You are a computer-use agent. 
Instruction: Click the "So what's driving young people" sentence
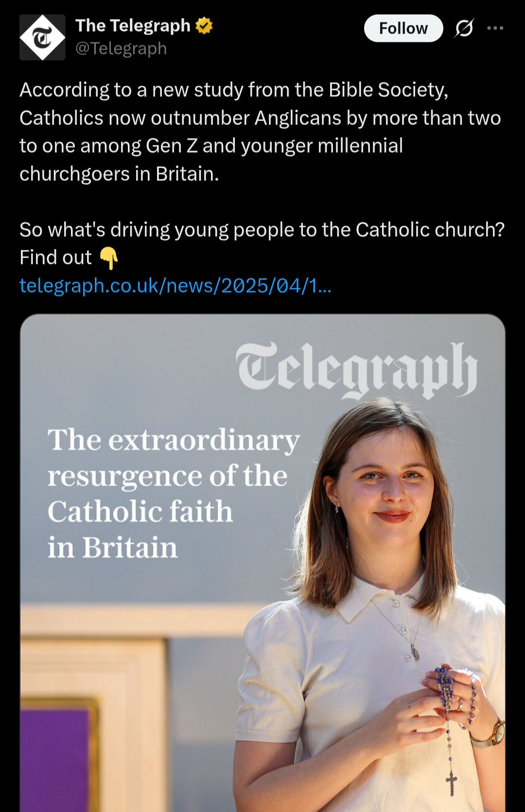262,230
